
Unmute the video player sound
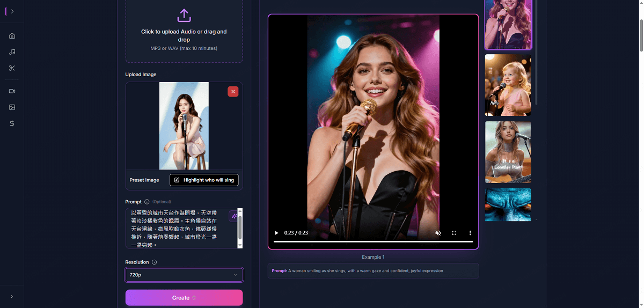(x=438, y=233)
